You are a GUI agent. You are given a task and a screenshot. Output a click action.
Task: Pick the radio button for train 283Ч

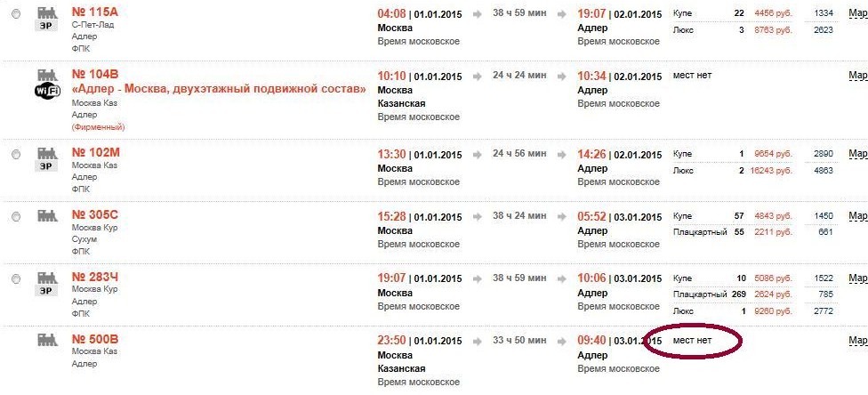pyautogui.click(x=16, y=278)
